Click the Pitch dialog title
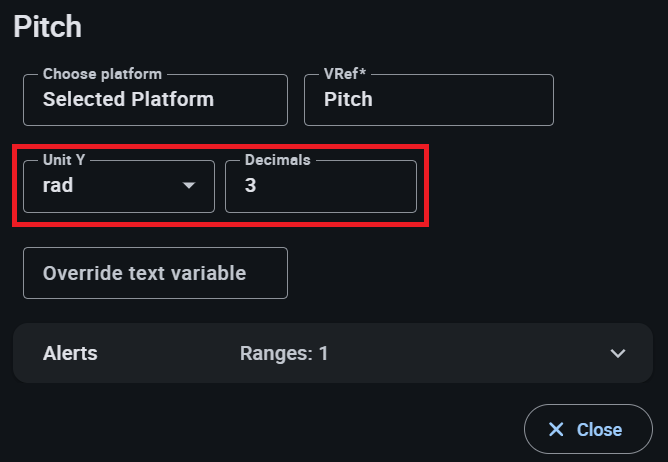The height and width of the screenshot is (462, 668). pos(47,27)
